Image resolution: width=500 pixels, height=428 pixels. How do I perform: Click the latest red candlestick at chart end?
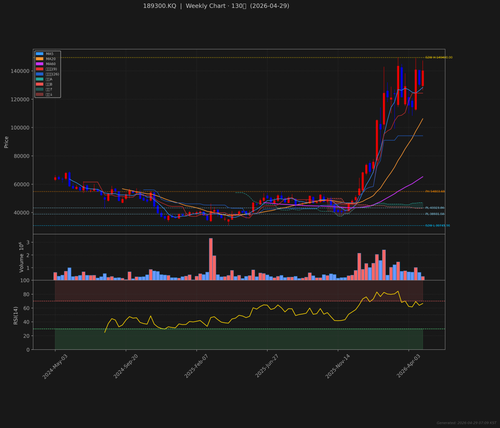click(423, 78)
